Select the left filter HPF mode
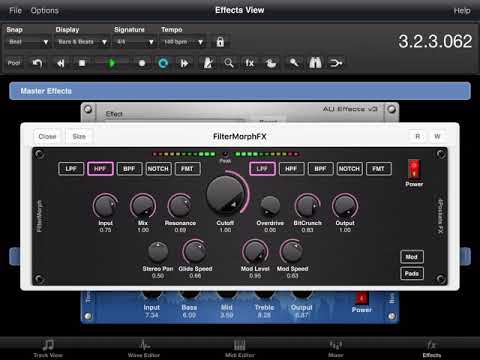This screenshot has width=480, height=360. coord(100,169)
